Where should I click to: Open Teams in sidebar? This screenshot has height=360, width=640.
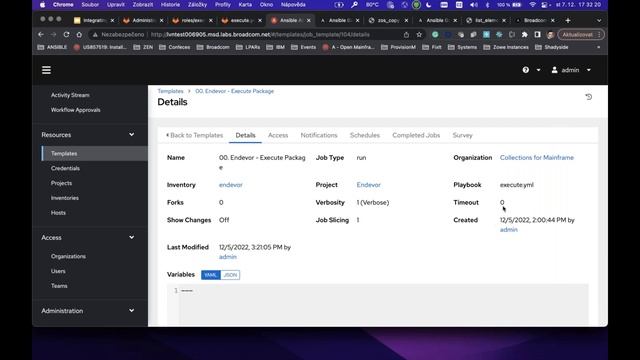point(59,286)
